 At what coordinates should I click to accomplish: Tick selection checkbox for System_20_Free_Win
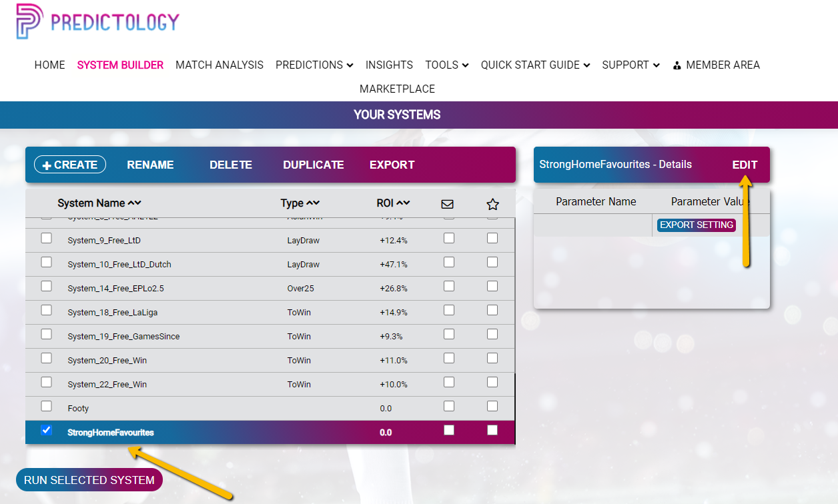tap(46, 358)
